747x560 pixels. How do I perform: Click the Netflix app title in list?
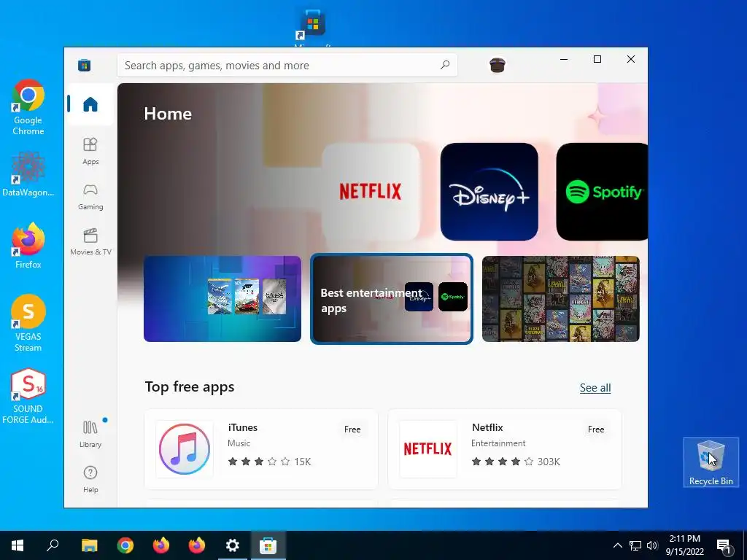487,427
